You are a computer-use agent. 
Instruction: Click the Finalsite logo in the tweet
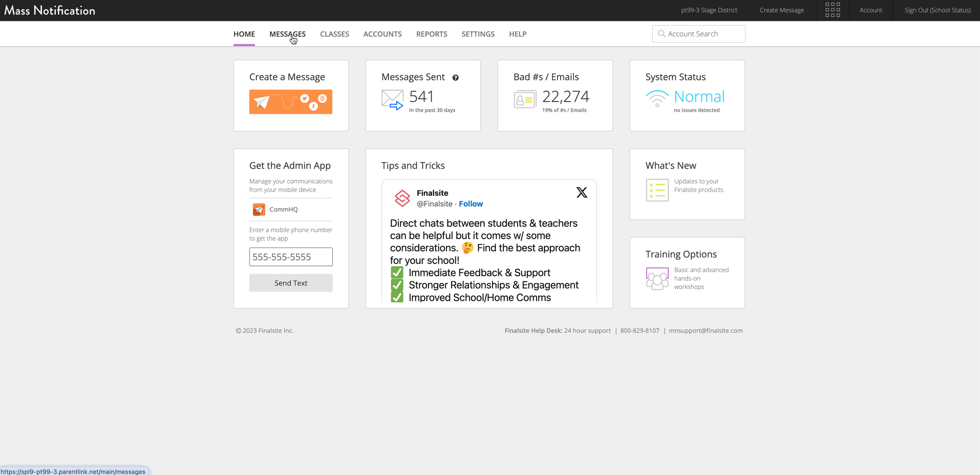click(x=402, y=198)
